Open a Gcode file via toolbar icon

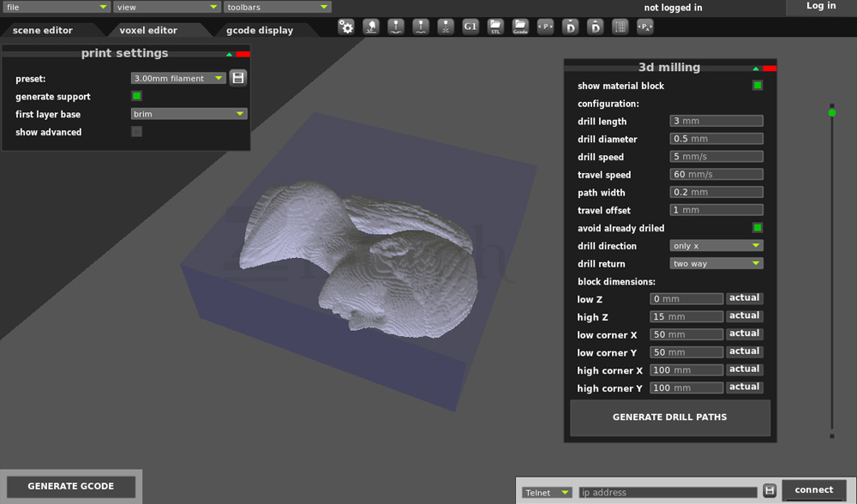[x=520, y=27]
